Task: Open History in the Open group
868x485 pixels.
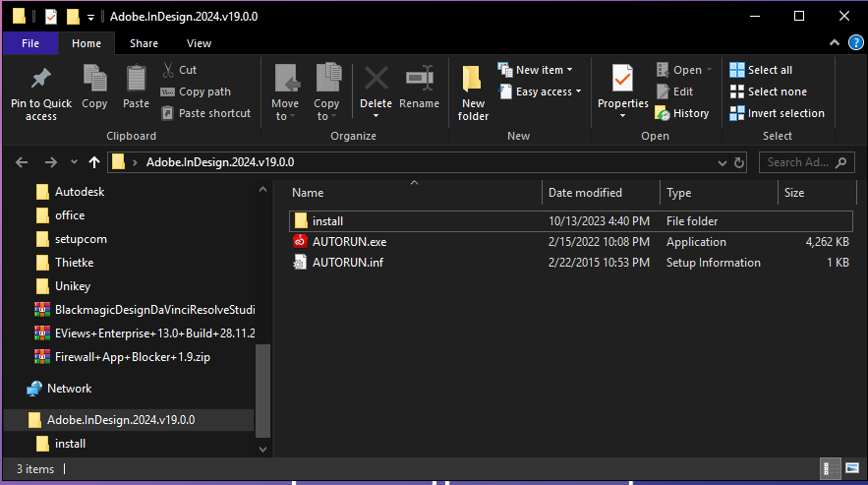Action: pyautogui.click(x=682, y=113)
